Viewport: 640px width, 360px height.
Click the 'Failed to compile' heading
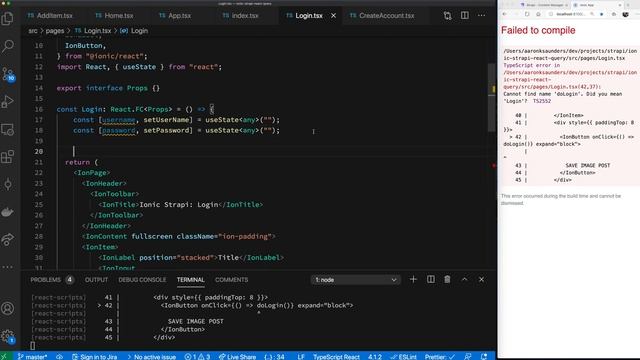point(538,30)
